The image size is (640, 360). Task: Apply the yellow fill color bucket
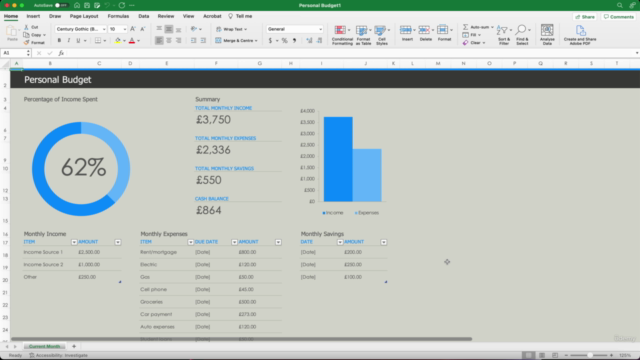pyautogui.click(x=118, y=40)
